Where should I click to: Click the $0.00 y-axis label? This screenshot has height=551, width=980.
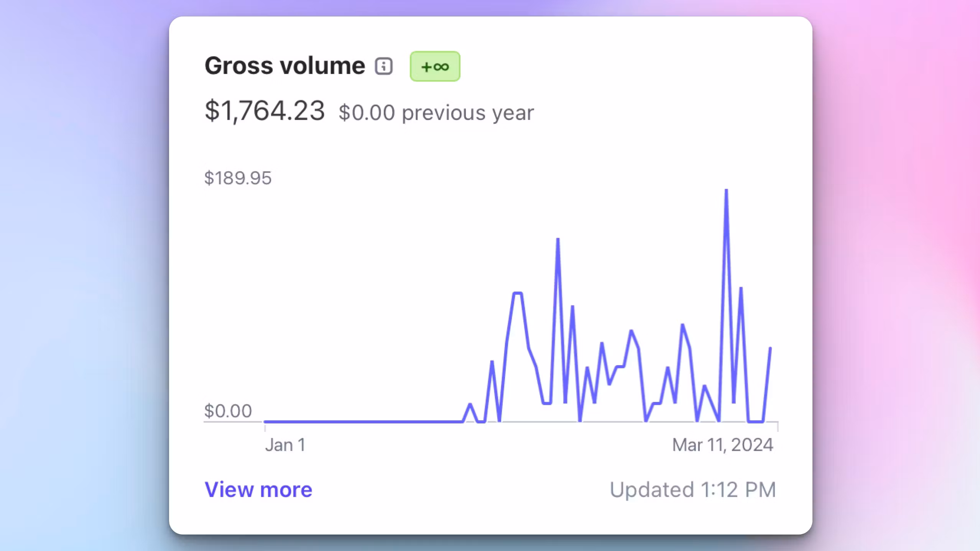[228, 411]
